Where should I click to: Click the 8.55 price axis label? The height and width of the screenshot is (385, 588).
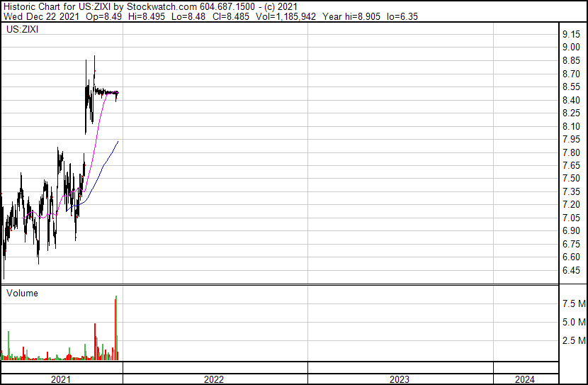coord(571,87)
